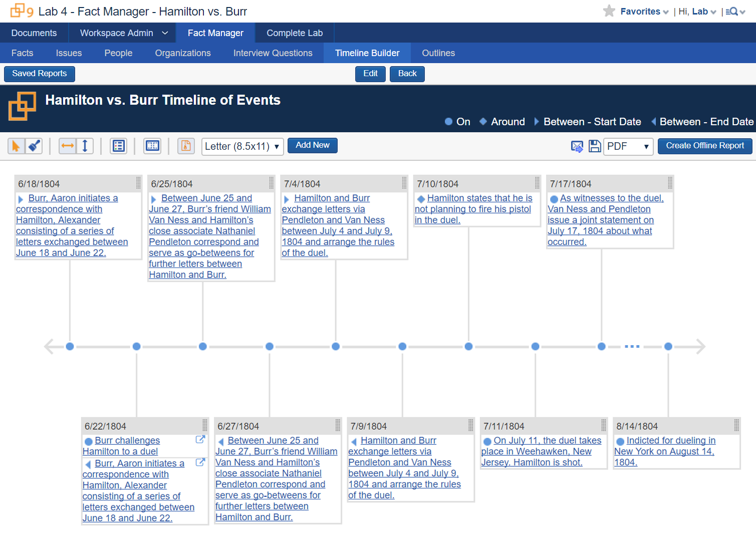Viewport: 756px width, 541px height.
Task: Click the orange zip file export icon
Action: (186, 146)
